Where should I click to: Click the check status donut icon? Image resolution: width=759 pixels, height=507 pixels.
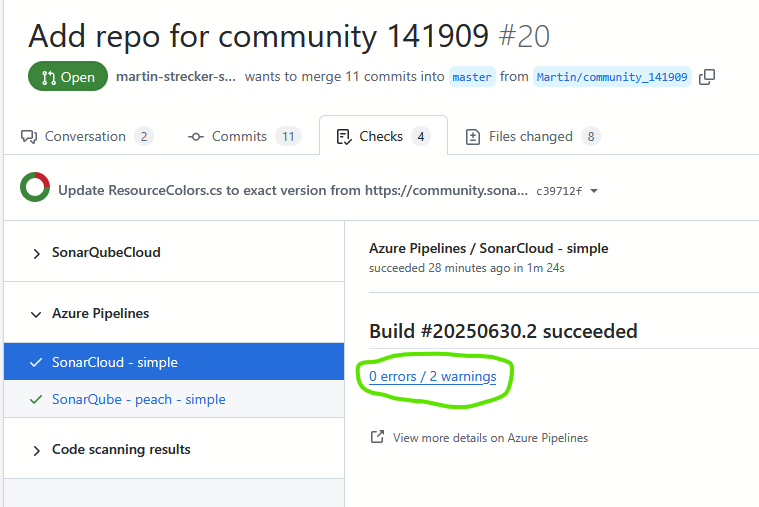point(35,187)
